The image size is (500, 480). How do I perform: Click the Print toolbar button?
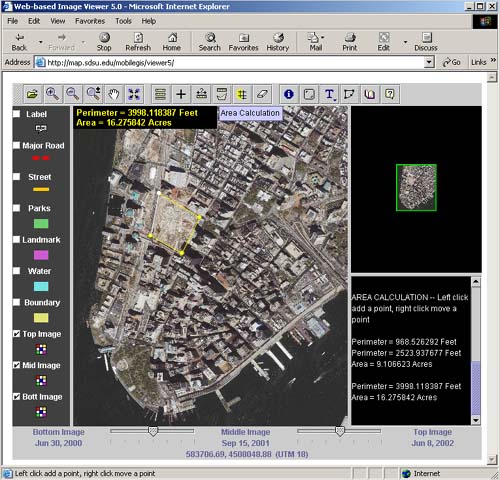350,42
